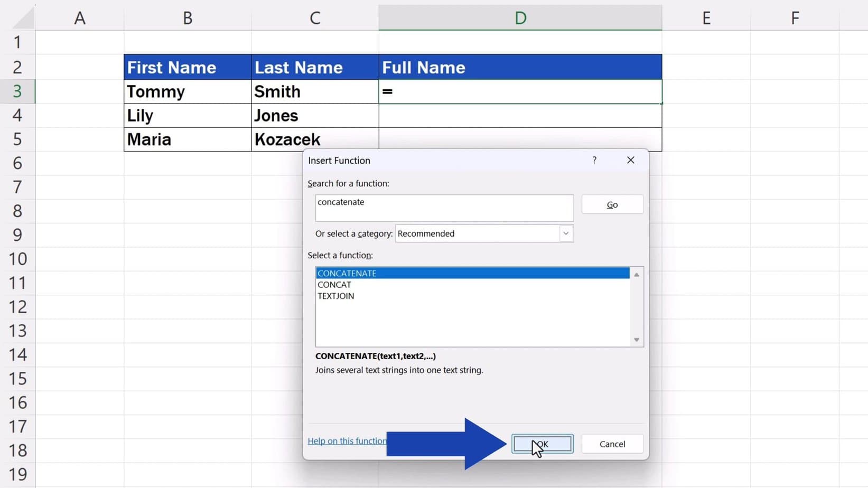Click the dropdown chevron next to Recommended
This screenshot has width=868, height=488.
566,233
